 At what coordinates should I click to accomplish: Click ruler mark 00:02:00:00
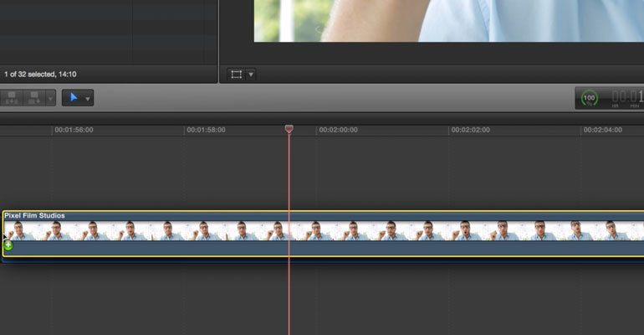[339, 130]
